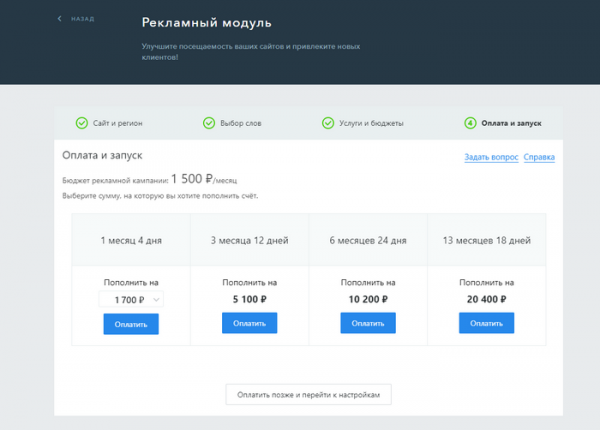This screenshot has width=600, height=430.
Task: Click the 3 месяца 12 дней header
Action: 249,241
